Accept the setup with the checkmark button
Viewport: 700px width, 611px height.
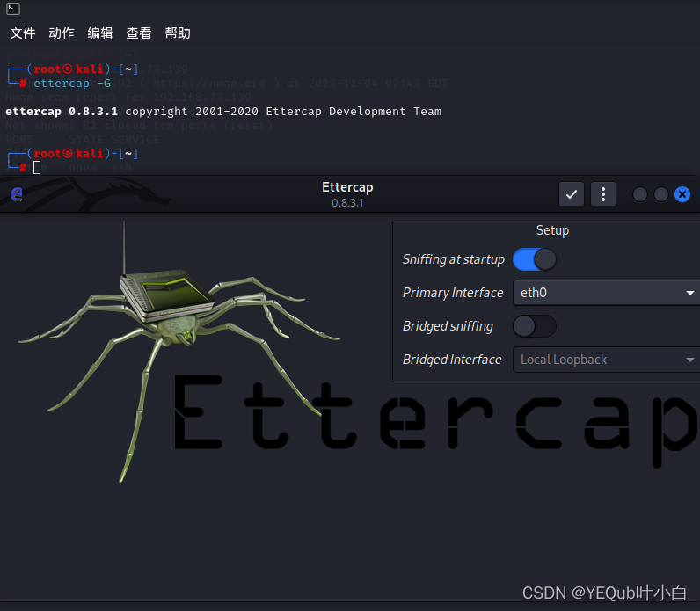(572, 194)
